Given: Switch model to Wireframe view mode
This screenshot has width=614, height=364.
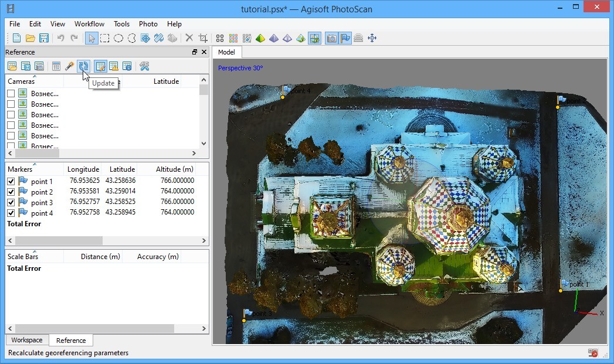Looking at the screenshot, I should pos(287,38).
